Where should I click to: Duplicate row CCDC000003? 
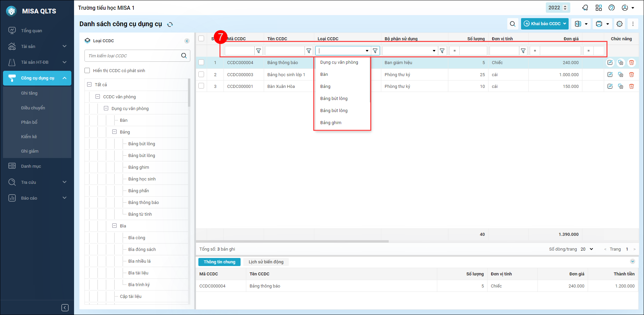pos(621,74)
